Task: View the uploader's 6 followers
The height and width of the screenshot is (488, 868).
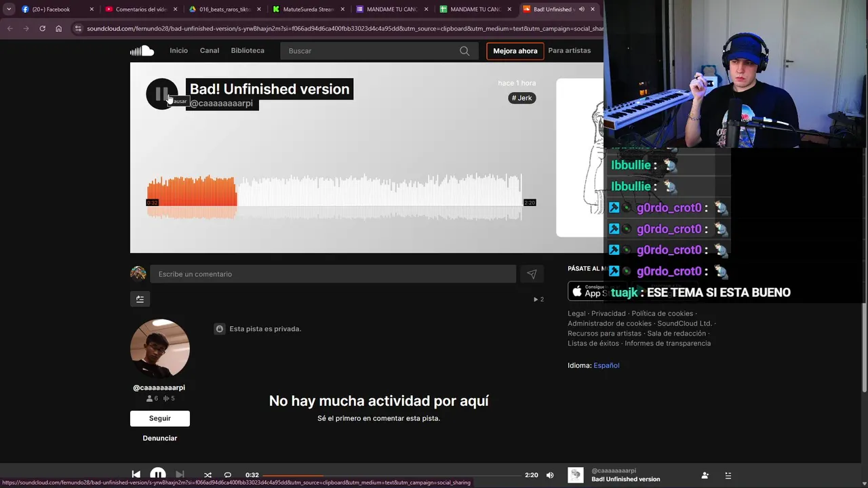Action: point(153,399)
